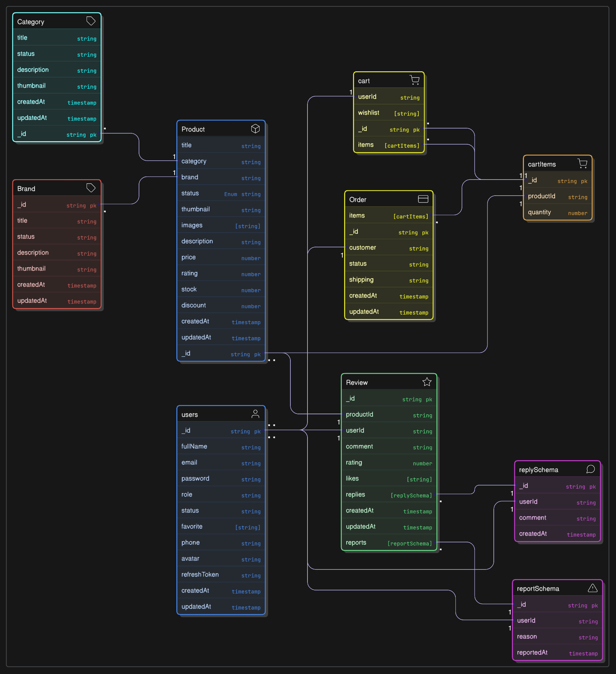616x674 pixels.
Task: Click the cart icon on the cartItems table
Action: (583, 163)
